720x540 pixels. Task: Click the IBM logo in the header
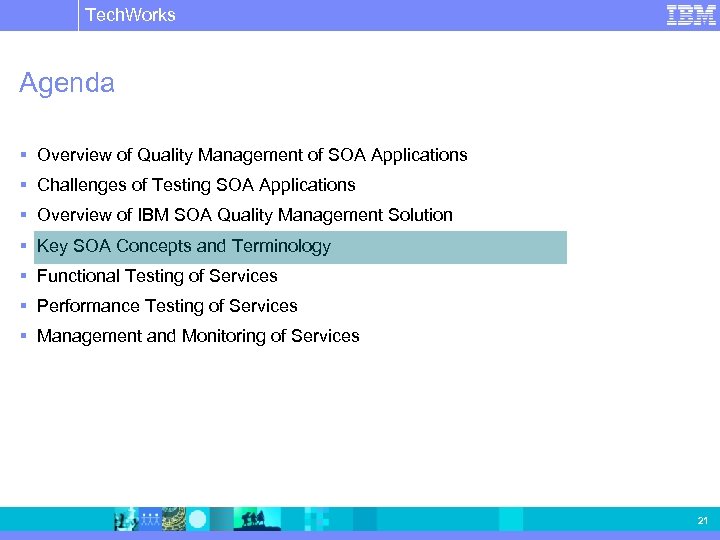pos(691,15)
